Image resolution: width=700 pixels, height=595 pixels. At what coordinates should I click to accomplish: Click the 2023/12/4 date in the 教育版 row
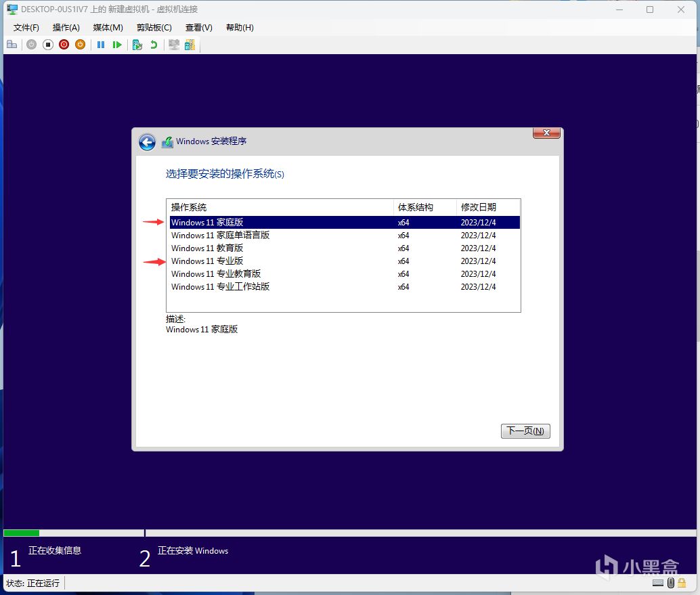click(x=478, y=248)
